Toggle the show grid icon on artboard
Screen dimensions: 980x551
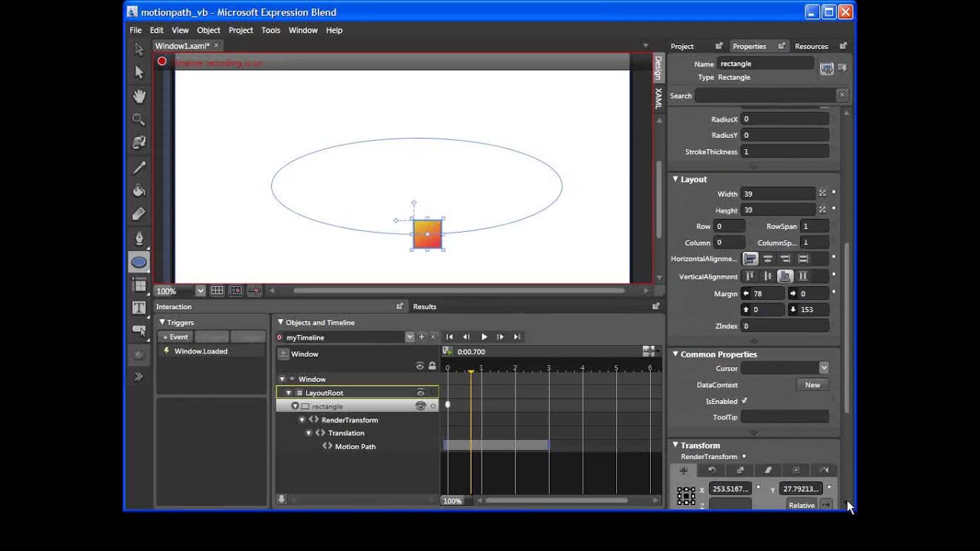(x=217, y=291)
